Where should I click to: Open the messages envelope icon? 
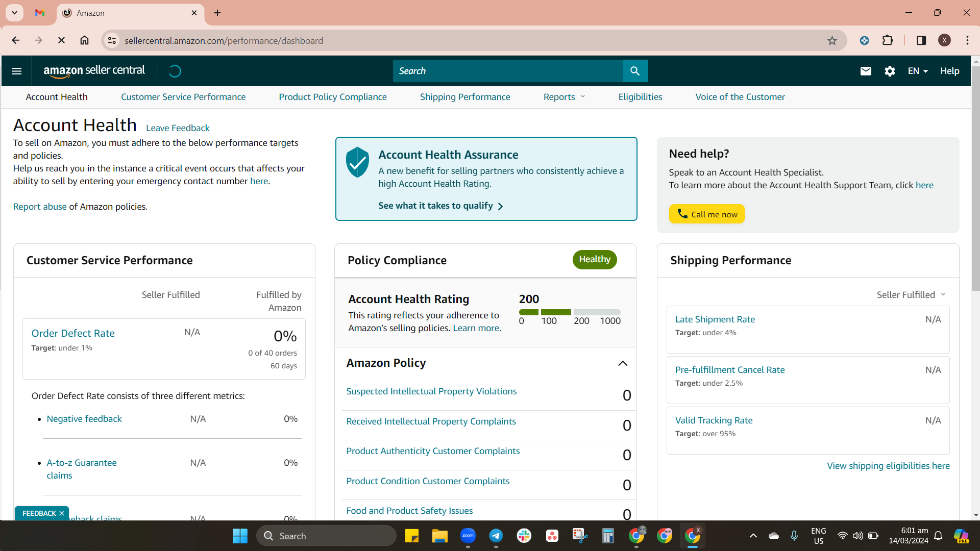tap(866, 71)
